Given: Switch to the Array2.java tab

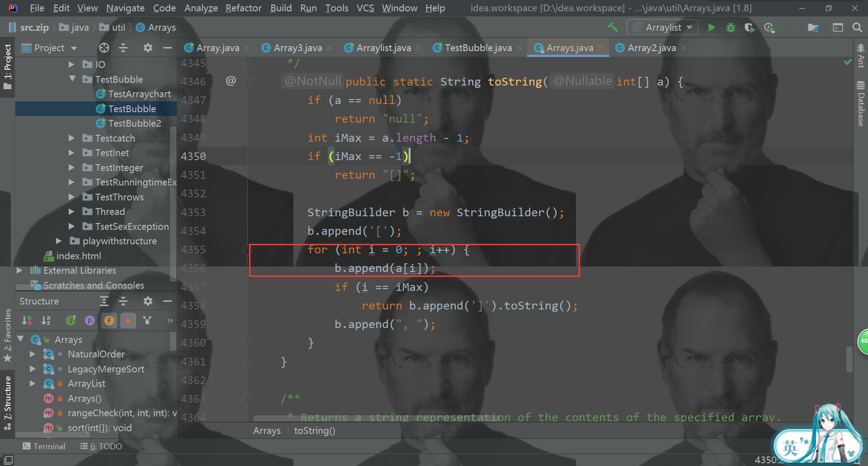Looking at the screenshot, I should 651,48.
